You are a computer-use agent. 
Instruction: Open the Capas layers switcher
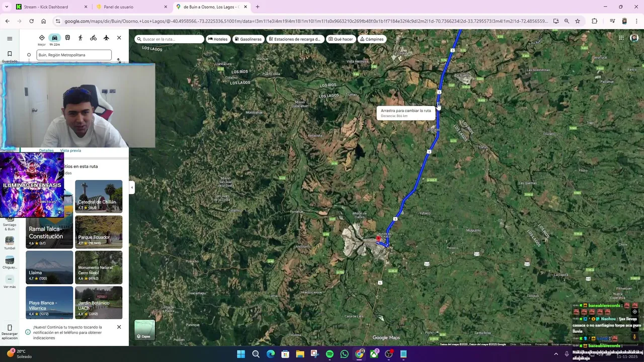[x=145, y=330]
